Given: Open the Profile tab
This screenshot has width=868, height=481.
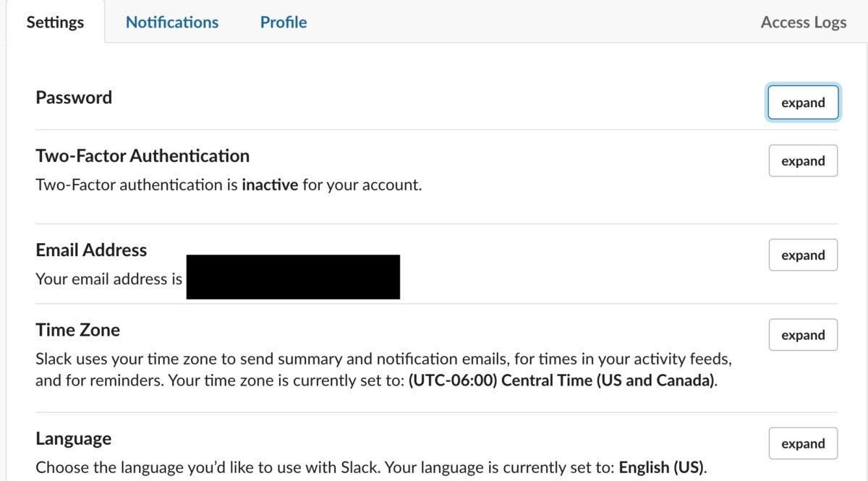Looking at the screenshot, I should (x=284, y=22).
